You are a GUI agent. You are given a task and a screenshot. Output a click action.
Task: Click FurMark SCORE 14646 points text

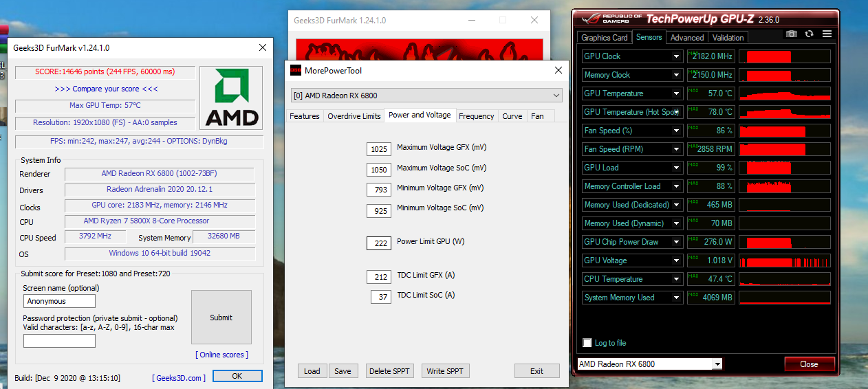pos(105,71)
